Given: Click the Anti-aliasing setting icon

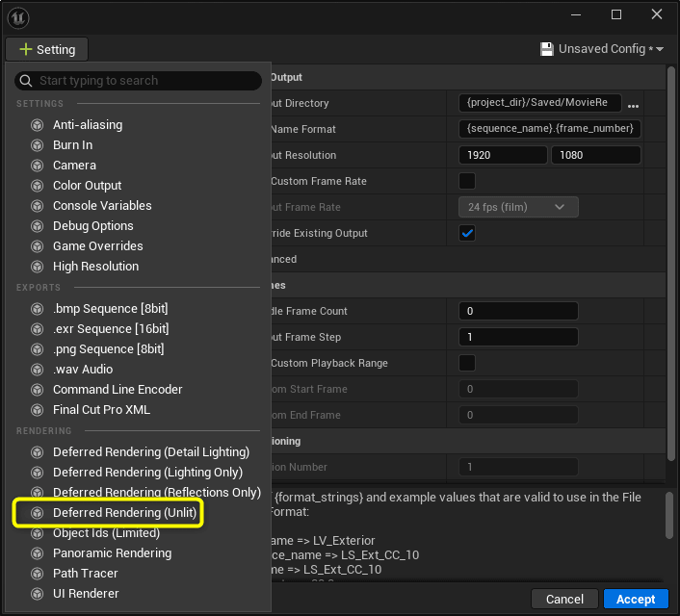Looking at the screenshot, I should click(x=38, y=125).
